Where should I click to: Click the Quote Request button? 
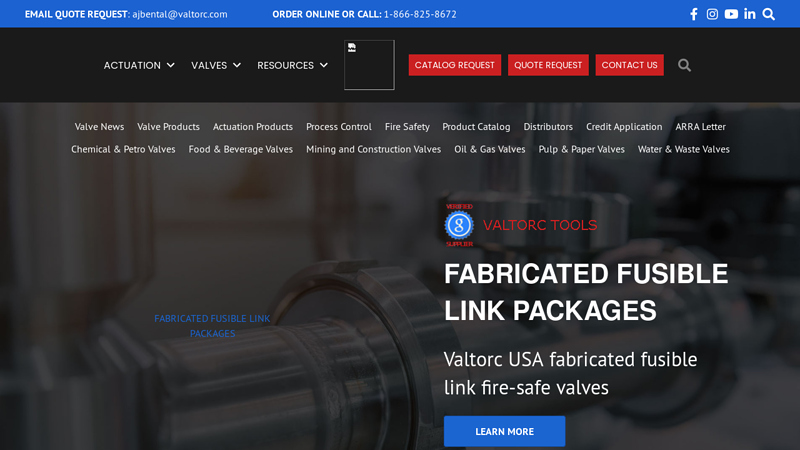[x=548, y=65]
